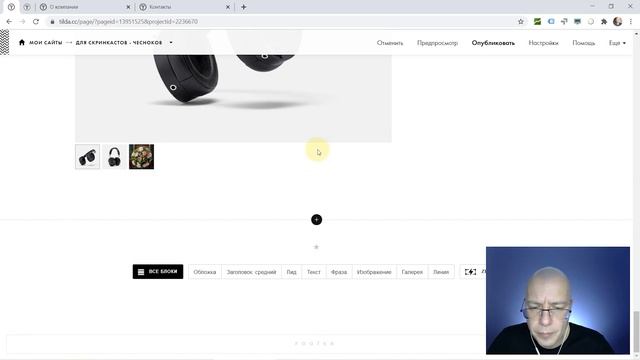Image resolution: width=640 pixels, height=360 pixels.
Task: Open the gray arrows extension icon
Action: (x=564, y=22)
